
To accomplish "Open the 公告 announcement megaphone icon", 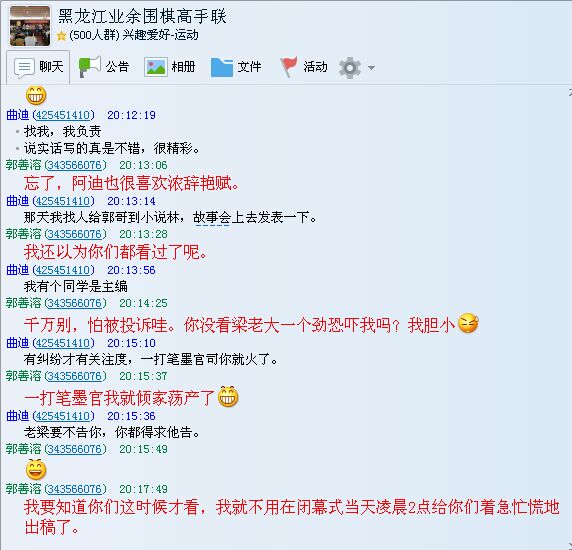I will 90,67.
